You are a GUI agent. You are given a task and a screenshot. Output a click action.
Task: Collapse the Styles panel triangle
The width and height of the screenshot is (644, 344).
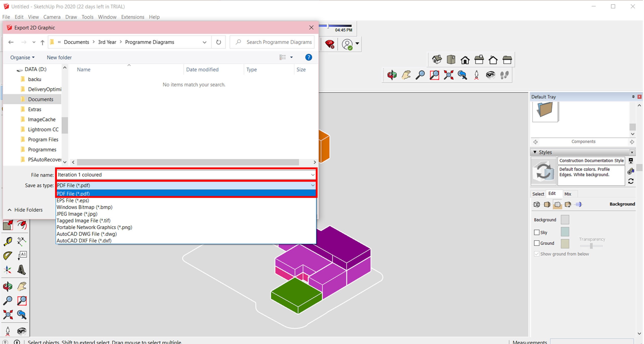535,152
